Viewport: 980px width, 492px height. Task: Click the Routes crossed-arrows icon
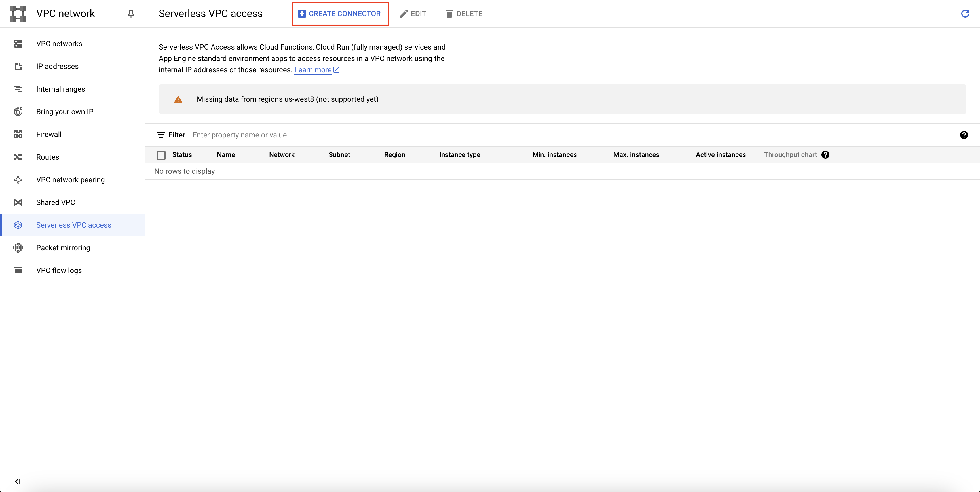(18, 157)
